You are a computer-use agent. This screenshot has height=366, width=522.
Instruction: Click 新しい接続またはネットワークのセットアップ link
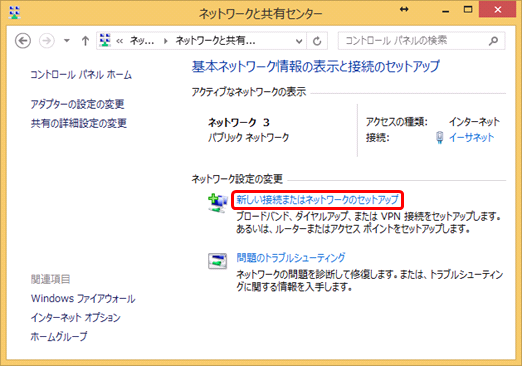click(317, 200)
